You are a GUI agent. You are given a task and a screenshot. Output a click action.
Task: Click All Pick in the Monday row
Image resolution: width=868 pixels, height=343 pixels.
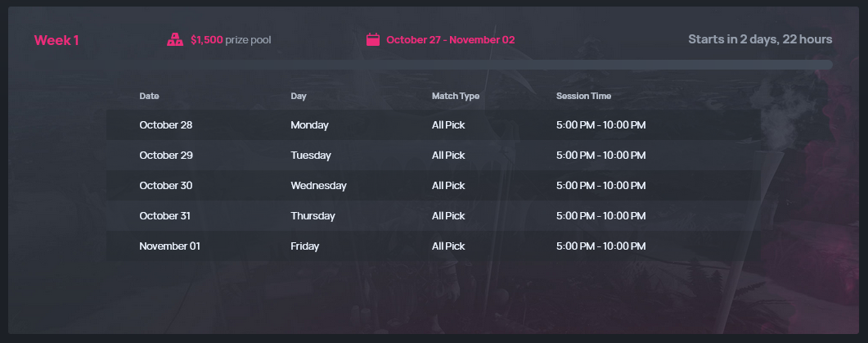click(448, 125)
